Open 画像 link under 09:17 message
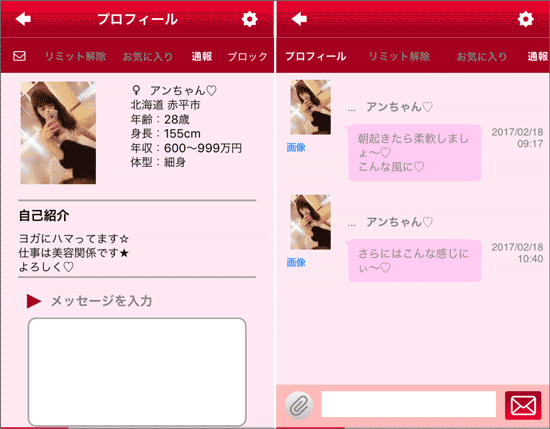550x429 pixels. [x=296, y=147]
